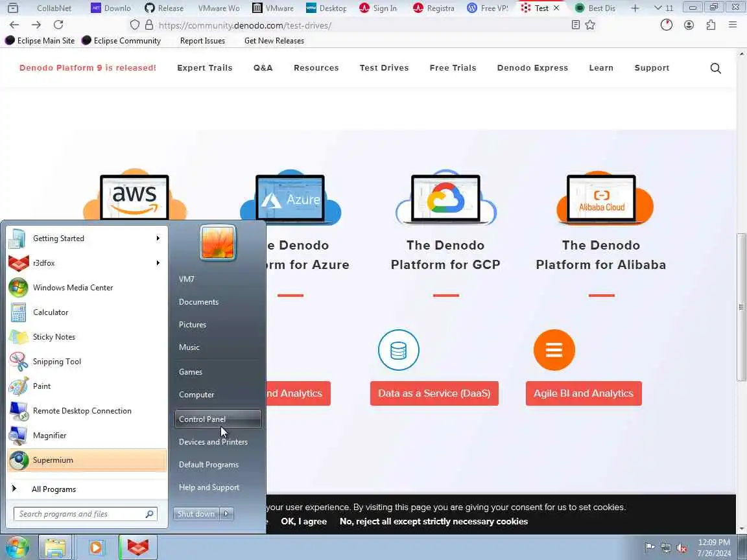Select Supermium in Start menu
Image resolution: width=747 pixels, height=560 pixels.
tap(87, 460)
